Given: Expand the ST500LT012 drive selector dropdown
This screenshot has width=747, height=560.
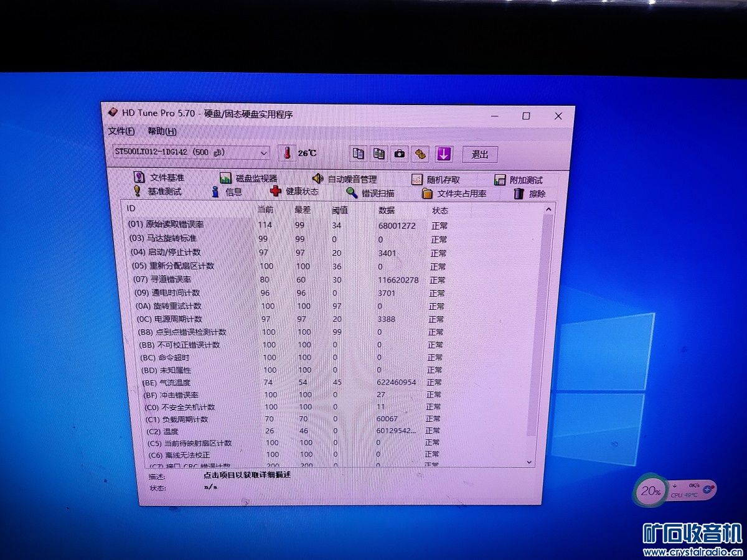Looking at the screenshot, I should pyautogui.click(x=263, y=152).
